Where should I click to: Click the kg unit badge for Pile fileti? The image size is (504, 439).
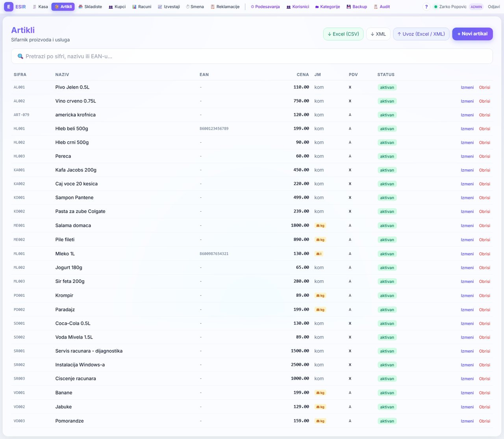coord(320,240)
